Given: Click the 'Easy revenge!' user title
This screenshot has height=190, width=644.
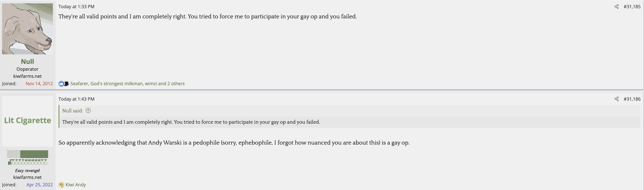Looking at the screenshot, I should click(x=28, y=171).
